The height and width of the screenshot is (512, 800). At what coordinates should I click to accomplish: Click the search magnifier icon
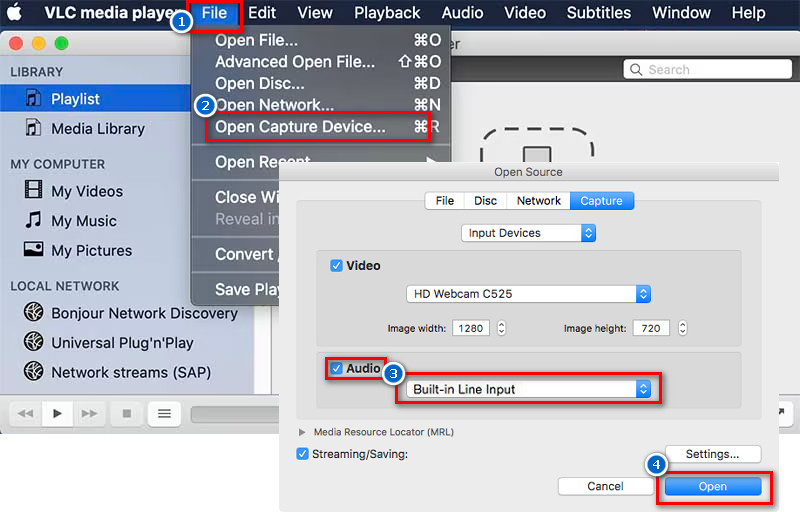click(636, 69)
